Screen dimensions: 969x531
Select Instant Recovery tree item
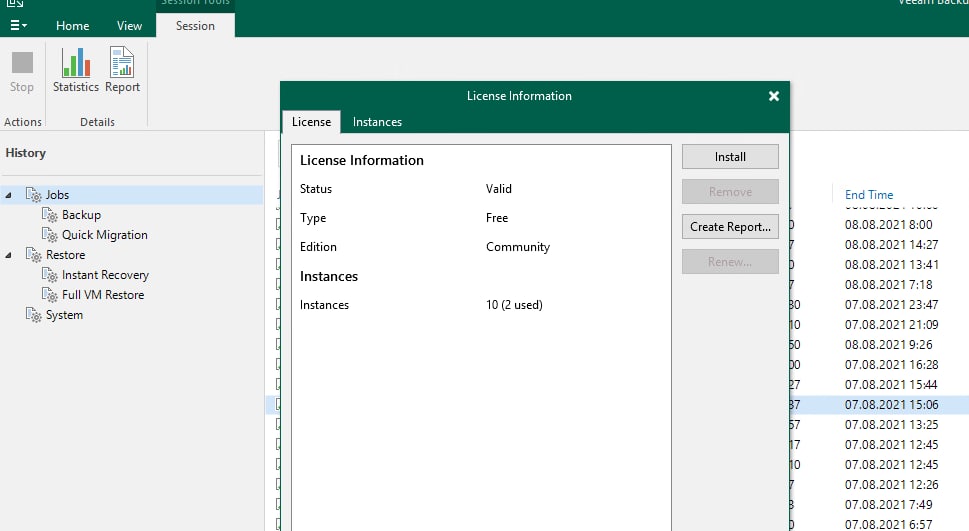105,275
